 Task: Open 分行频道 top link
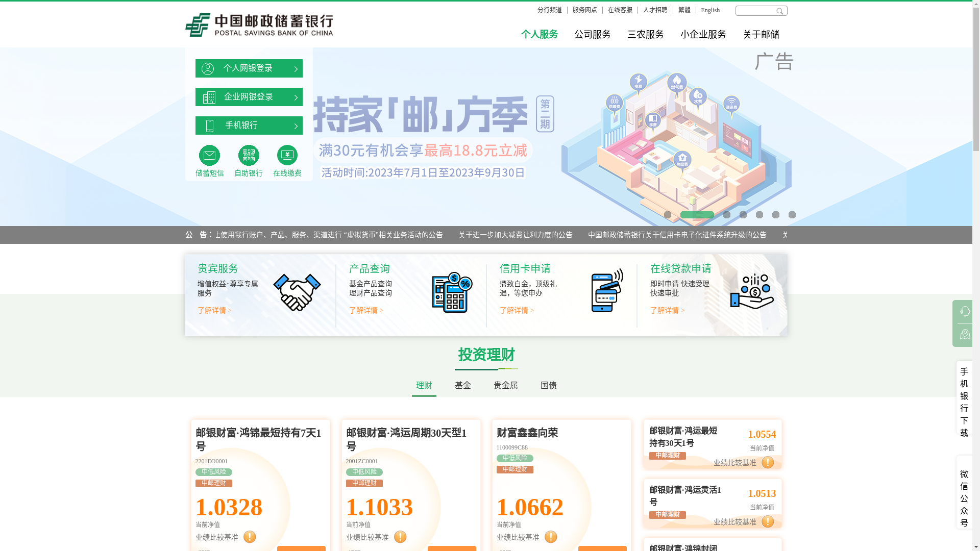coord(550,10)
